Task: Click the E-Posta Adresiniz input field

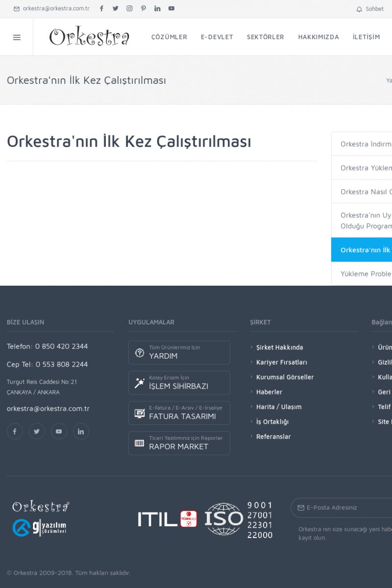Action: 348,508
